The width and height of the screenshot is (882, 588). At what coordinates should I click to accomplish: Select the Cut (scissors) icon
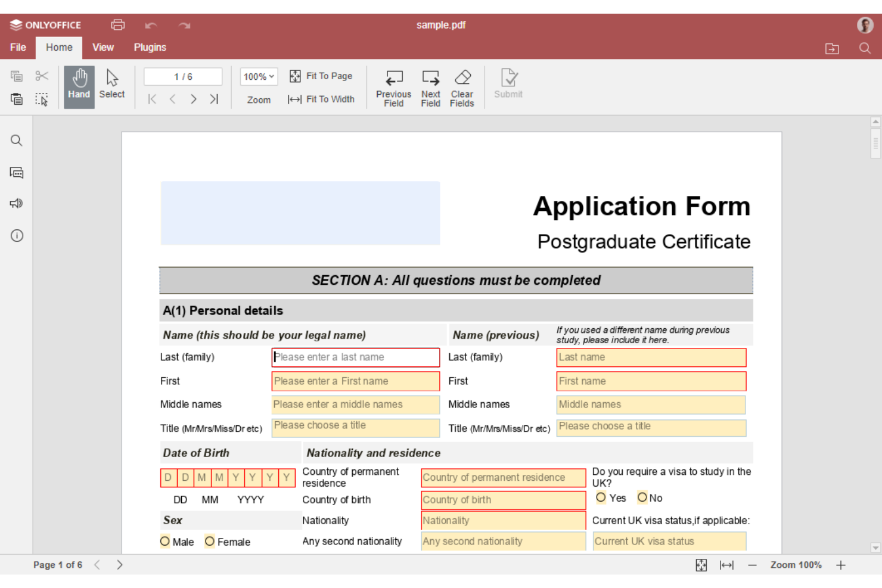[41, 76]
